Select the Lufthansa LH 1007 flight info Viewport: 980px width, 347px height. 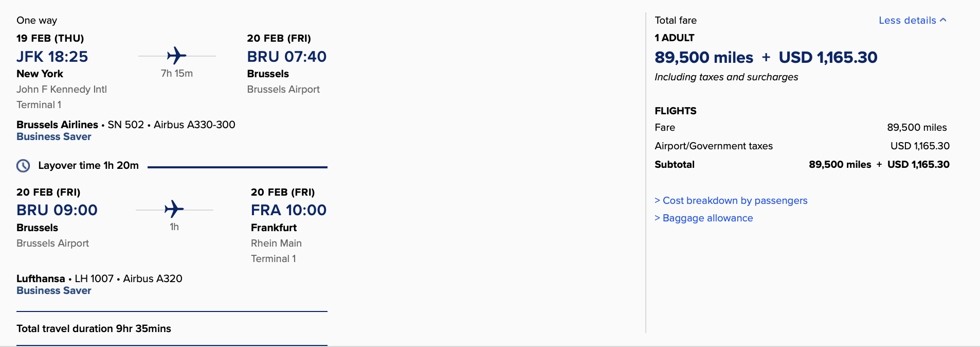pyautogui.click(x=99, y=279)
